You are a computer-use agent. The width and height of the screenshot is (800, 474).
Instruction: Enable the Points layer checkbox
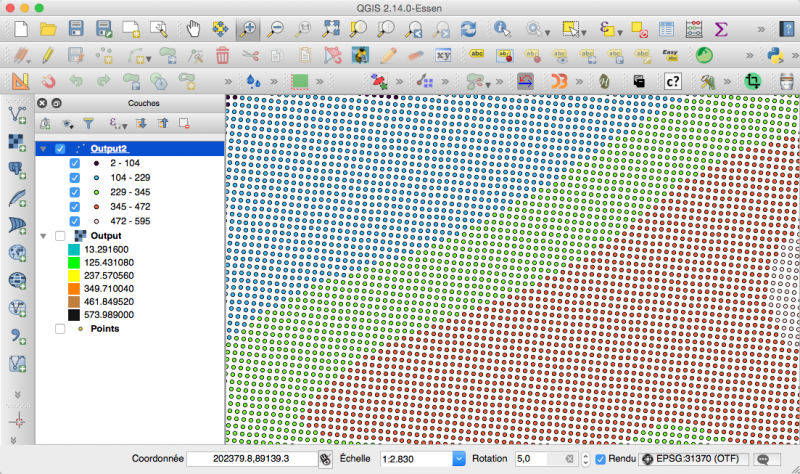click(60, 329)
